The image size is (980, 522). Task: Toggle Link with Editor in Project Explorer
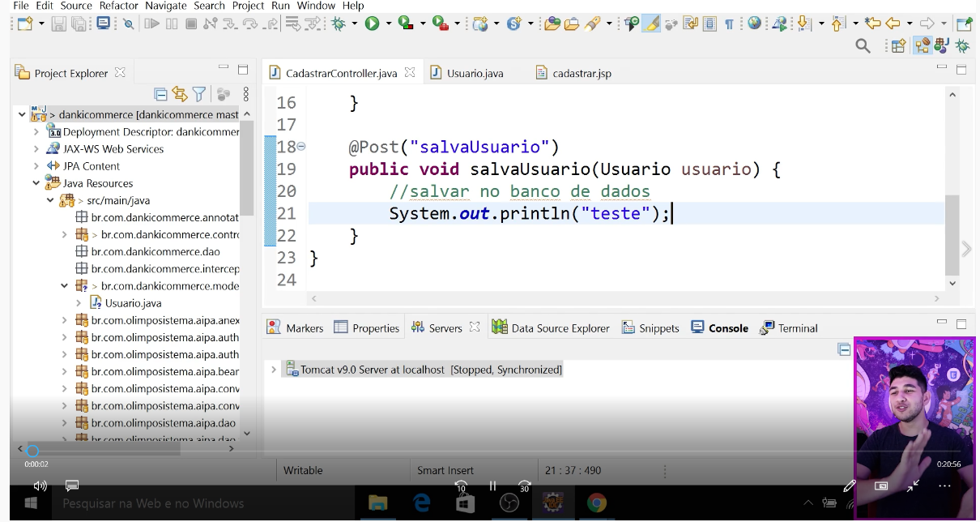coord(180,93)
